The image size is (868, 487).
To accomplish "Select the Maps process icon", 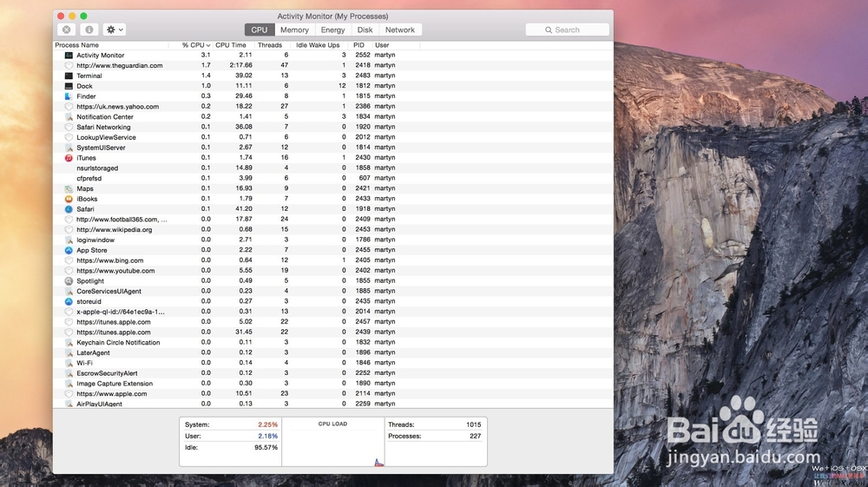I will point(69,188).
